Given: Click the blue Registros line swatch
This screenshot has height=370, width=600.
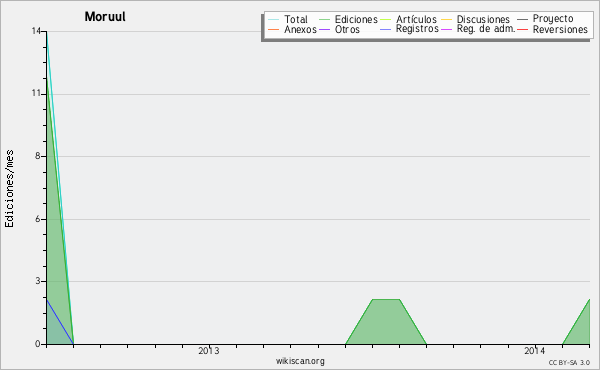Looking at the screenshot, I should [385, 29].
